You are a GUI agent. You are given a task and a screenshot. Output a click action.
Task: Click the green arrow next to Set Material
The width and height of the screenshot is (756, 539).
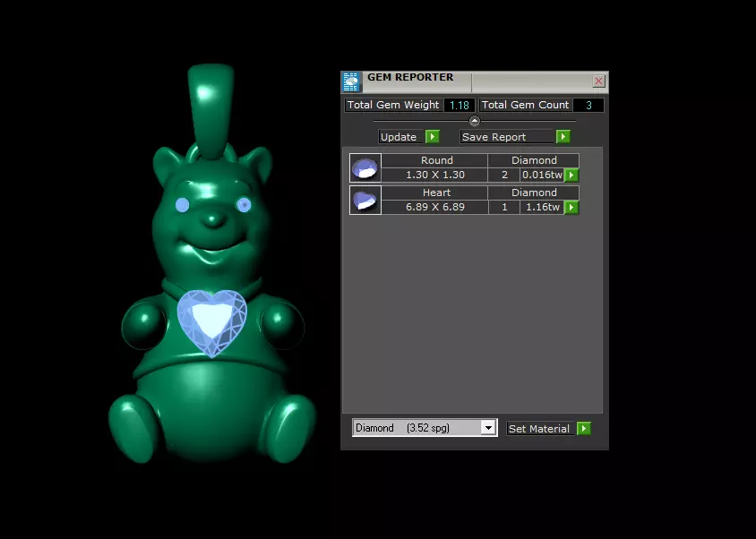(584, 429)
